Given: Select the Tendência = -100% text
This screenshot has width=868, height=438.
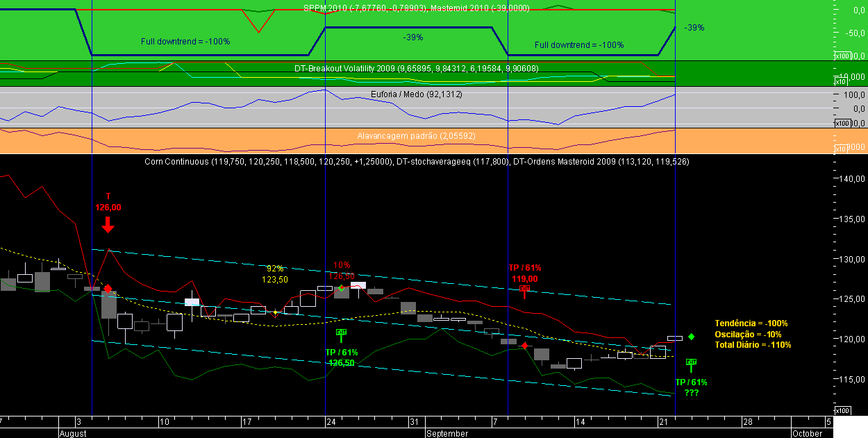Looking at the screenshot, I should 751,323.
